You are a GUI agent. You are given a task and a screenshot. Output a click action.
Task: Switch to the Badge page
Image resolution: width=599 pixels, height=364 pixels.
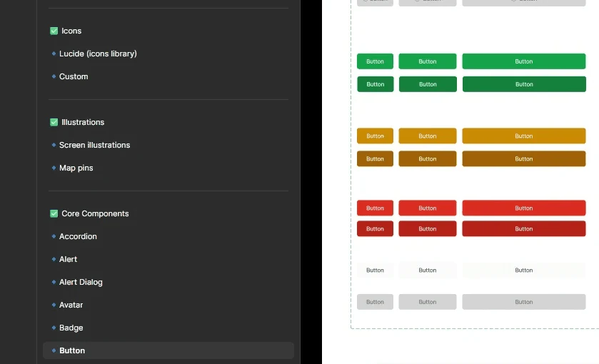71,328
